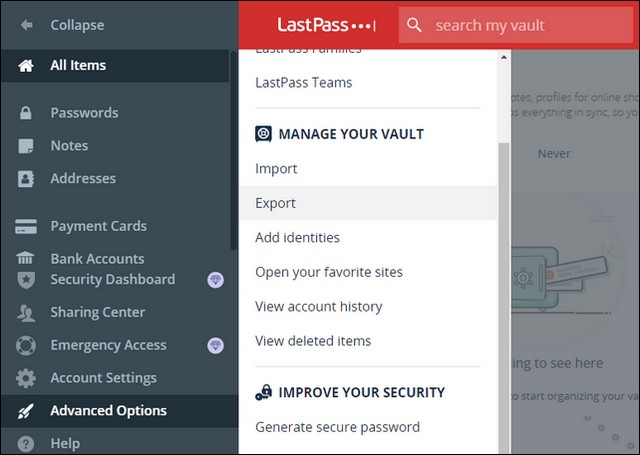Image resolution: width=640 pixels, height=455 pixels.
Task: Click the dark sidebar scrollbar thumb
Action: [233, 150]
